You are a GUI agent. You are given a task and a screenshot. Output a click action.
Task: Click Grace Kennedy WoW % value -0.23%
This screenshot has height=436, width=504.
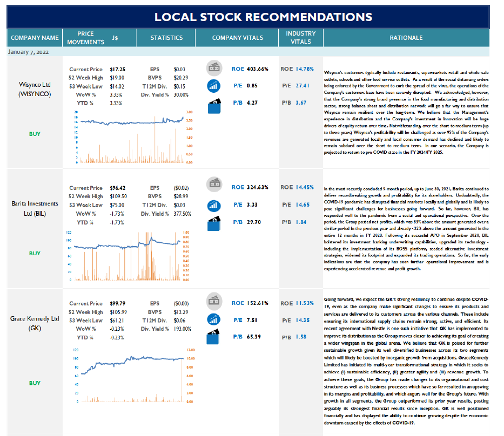point(117,329)
